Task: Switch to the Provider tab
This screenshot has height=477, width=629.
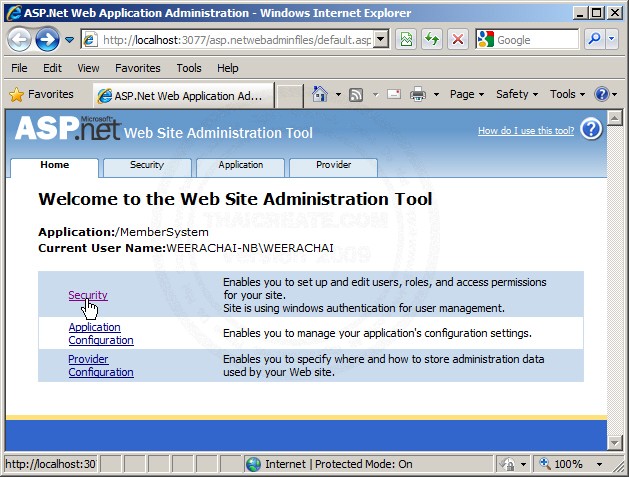Action: pyautogui.click(x=333, y=166)
